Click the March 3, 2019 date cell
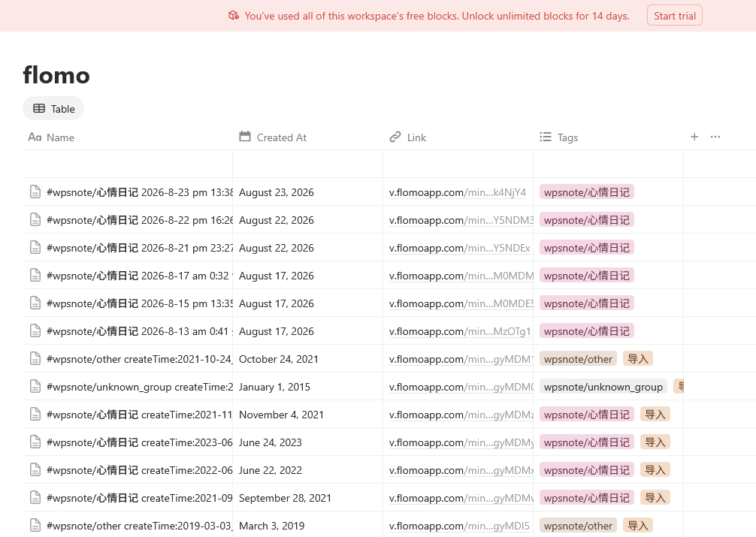This screenshot has width=756, height=537. tap(307, 526)
